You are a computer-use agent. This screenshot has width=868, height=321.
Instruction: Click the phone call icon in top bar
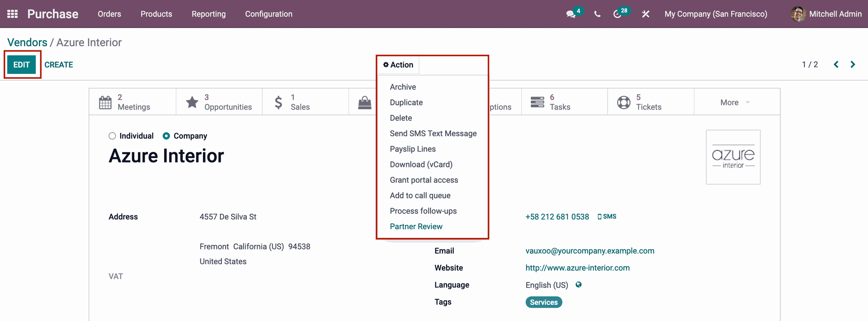click(597, 14)
